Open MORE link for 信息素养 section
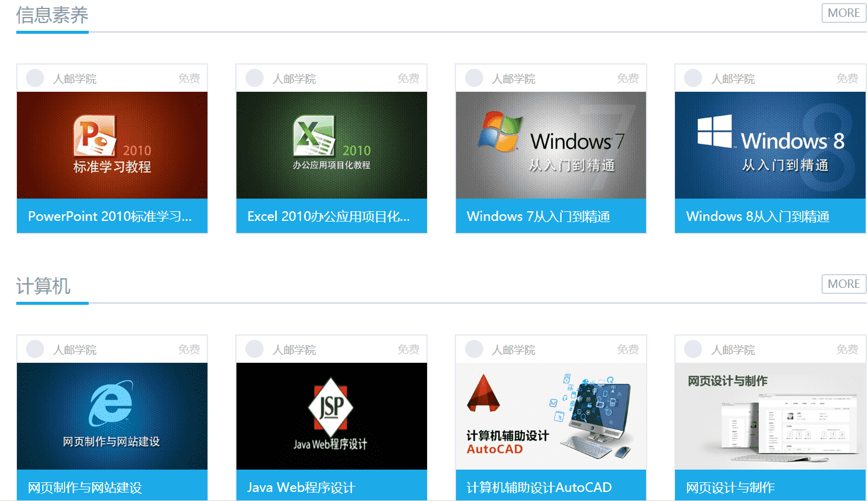 click(844, 13)
